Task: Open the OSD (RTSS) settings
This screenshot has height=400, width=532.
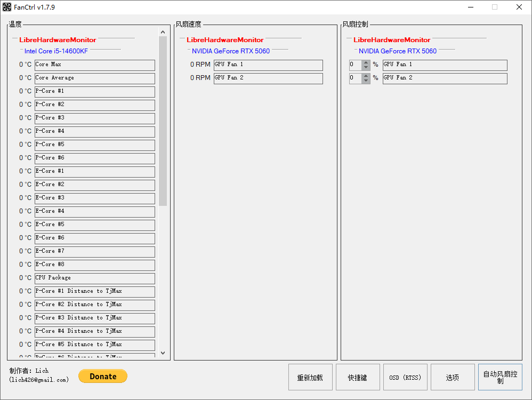Action: pos(405,378)
